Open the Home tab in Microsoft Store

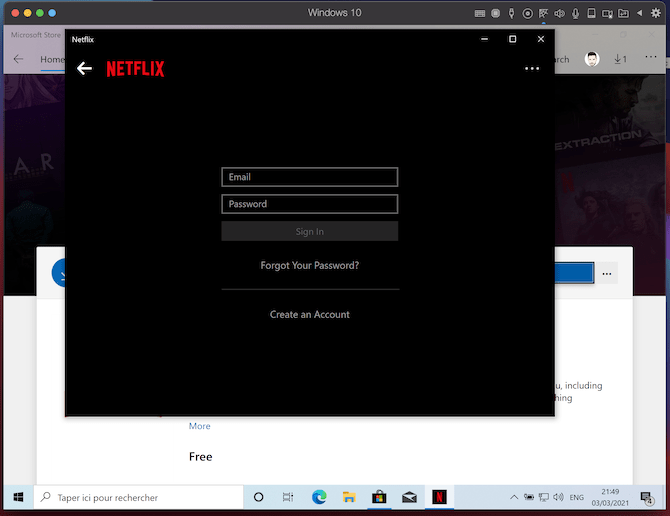click(52, 59)
